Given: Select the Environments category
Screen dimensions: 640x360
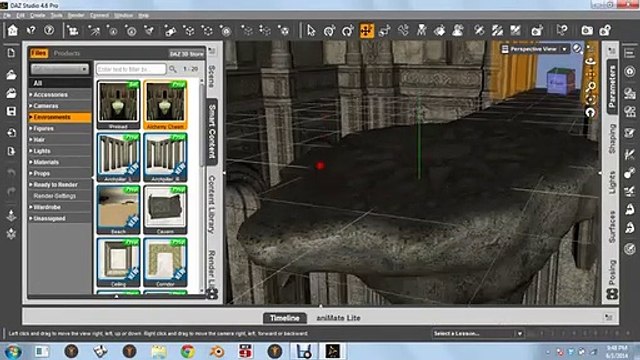Looking at the screenshot, I should click(60, 117).
